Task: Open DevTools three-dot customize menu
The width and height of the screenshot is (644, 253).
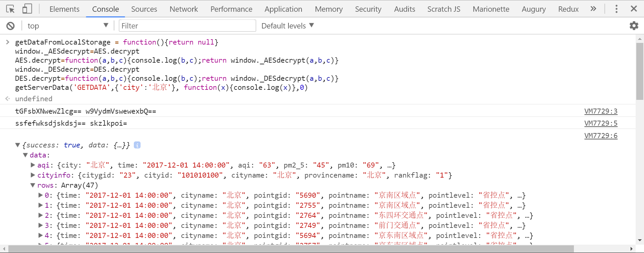Action: pyautogui.click(x=616, y=9)
